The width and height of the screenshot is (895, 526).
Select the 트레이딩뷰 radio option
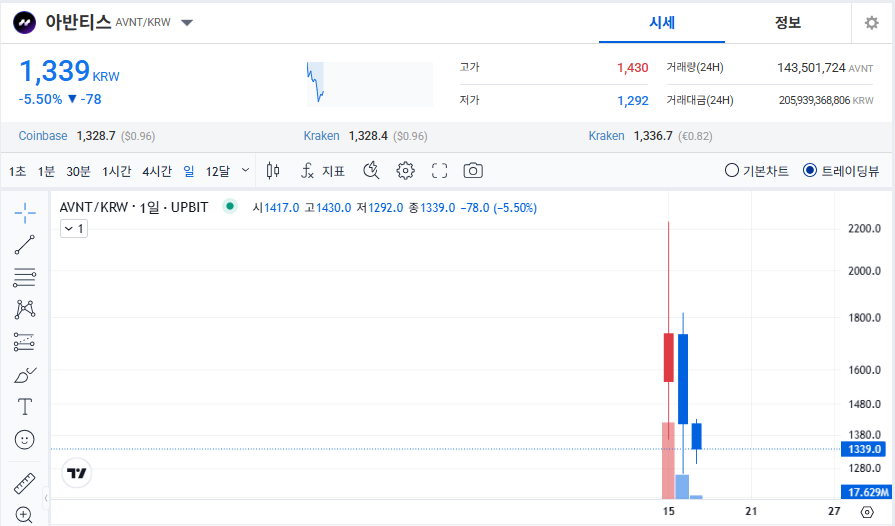840,171
